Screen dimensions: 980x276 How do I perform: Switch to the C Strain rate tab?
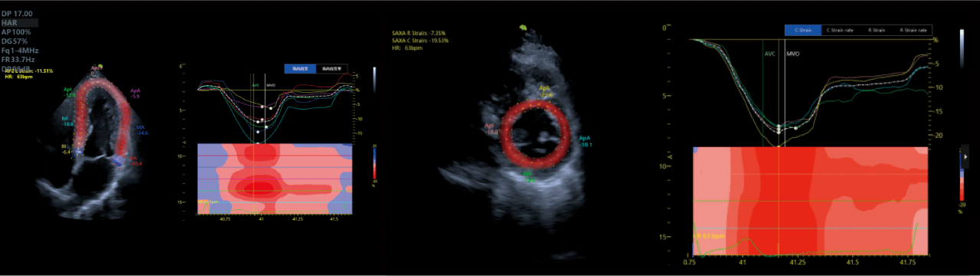pos(838,29)
